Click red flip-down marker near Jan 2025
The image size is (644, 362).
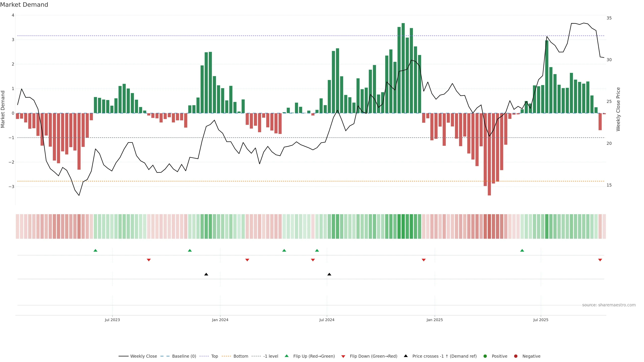[423, 260]
